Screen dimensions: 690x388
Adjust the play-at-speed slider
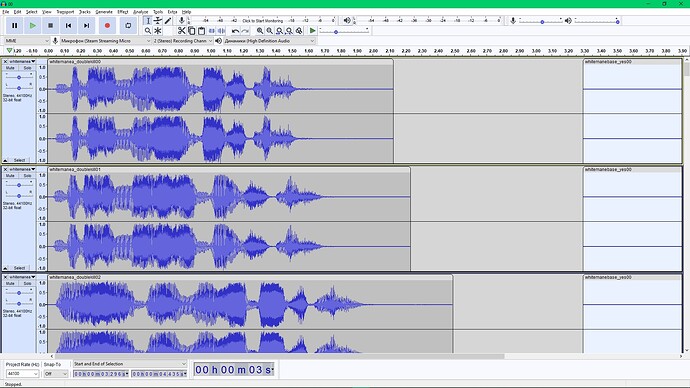[x=344, y=31]
